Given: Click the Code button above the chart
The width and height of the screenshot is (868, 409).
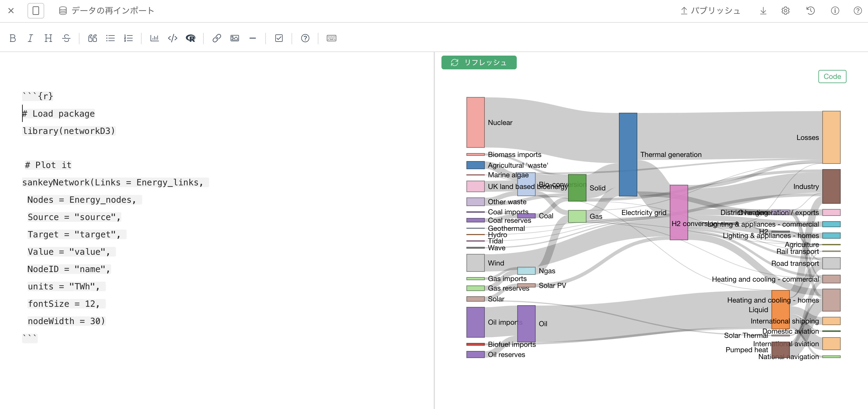Looking at the screenshot, I should coord(832,77).
